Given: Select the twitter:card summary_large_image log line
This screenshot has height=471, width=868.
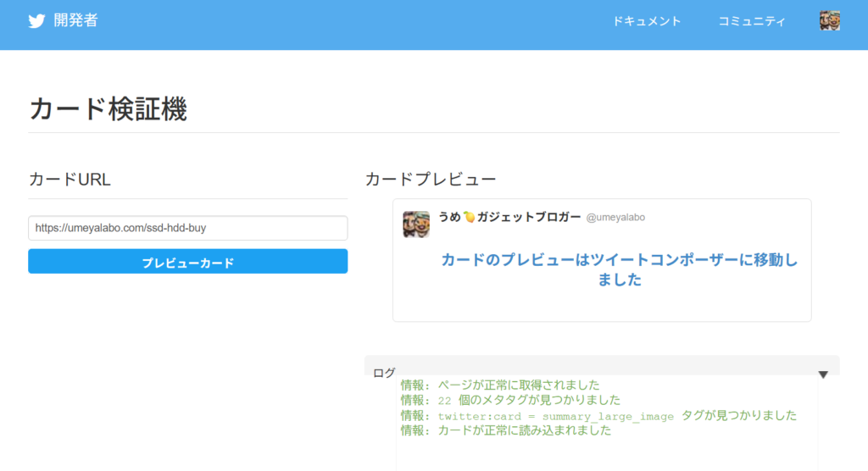Looking at the screenshot, I should 598,416.
